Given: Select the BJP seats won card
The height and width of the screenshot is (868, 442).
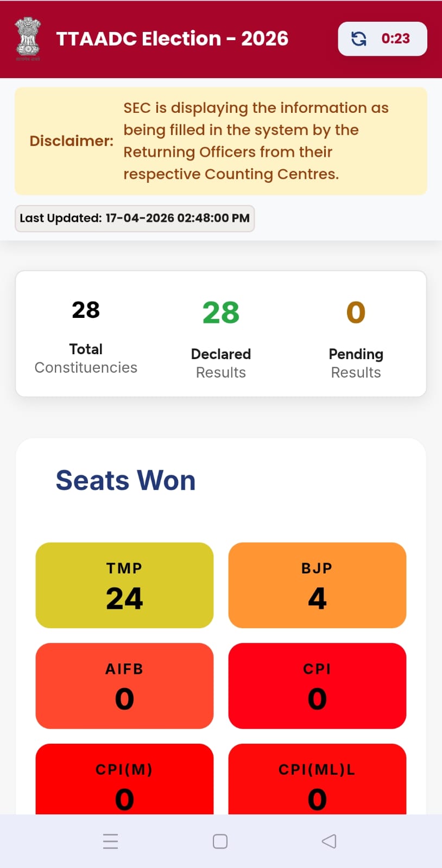Looking at the screenshot, I should pyautogui.click(x=317, y=585).
